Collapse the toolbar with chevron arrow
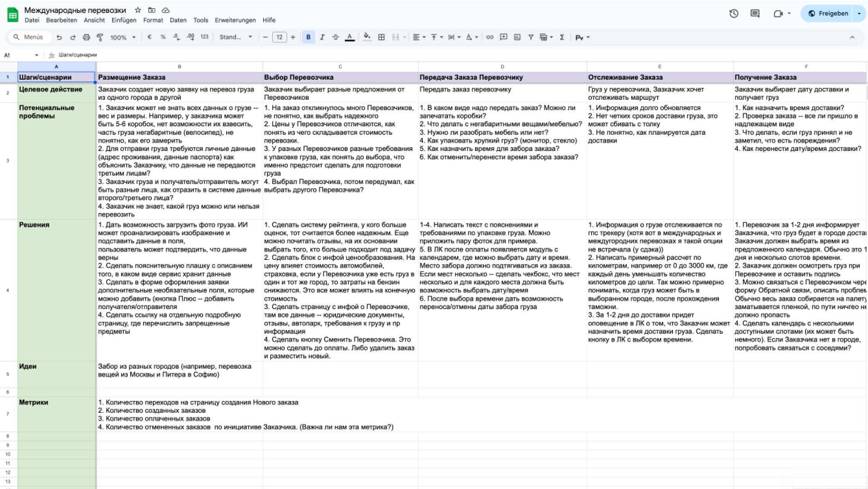The image size is (868, 489). point(852,37)
